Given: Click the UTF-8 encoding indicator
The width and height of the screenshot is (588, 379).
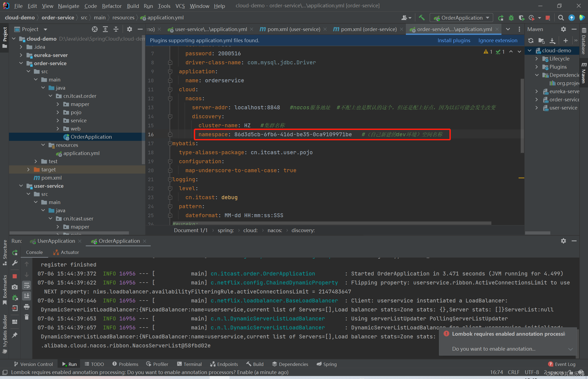Looking at the screenshot, I should (532, 372).
